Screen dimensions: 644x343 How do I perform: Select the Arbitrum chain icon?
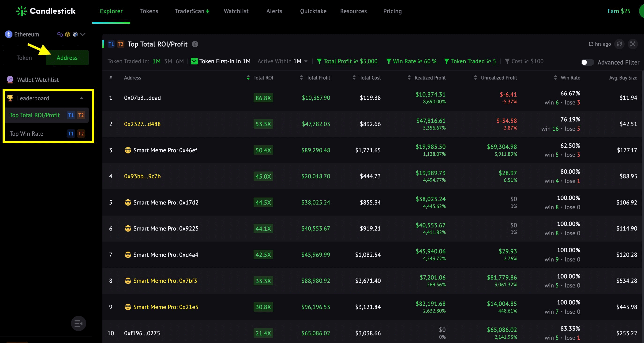(x=75, y=34)
